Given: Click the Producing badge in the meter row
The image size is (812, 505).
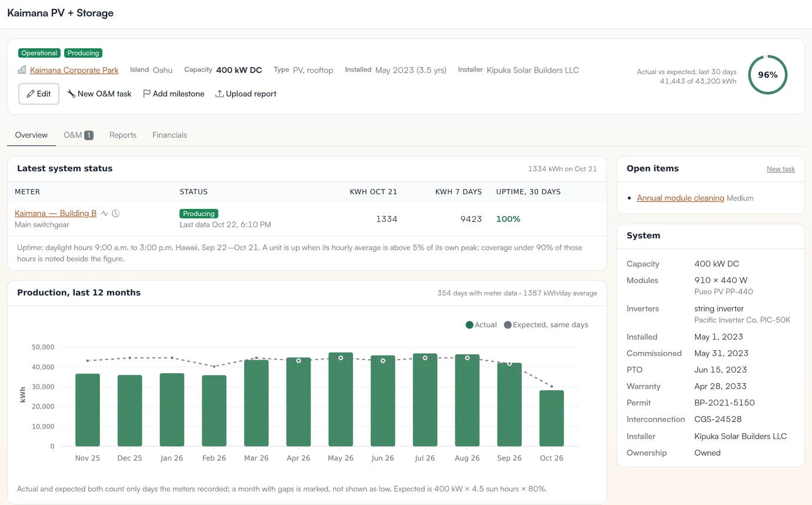Looking at the screenshot, I should pos(199,214).
